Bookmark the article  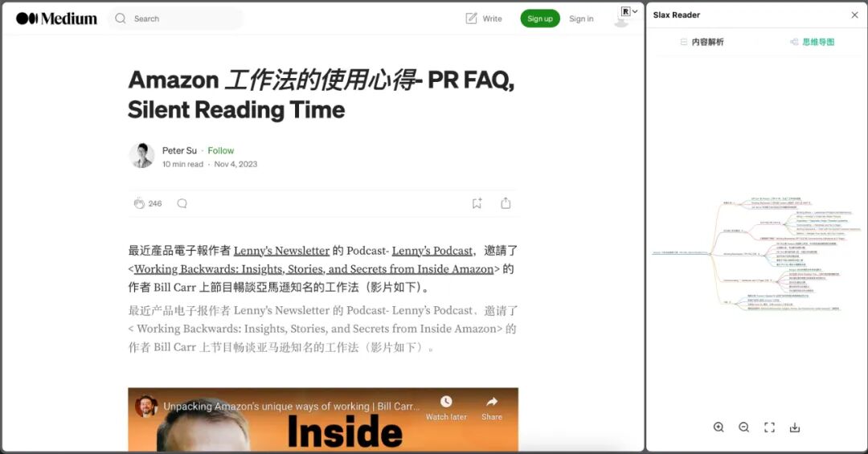click(x=477, y=203)
